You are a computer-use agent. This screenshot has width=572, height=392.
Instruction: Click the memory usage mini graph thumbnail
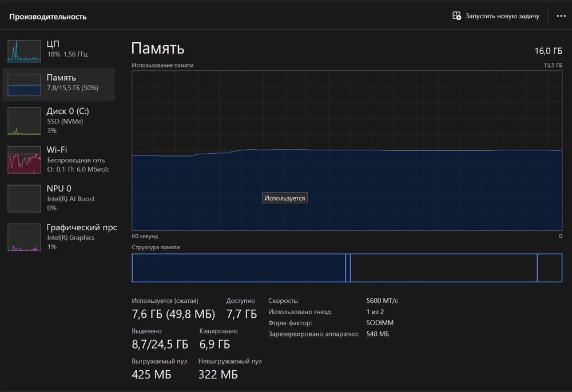25,85
